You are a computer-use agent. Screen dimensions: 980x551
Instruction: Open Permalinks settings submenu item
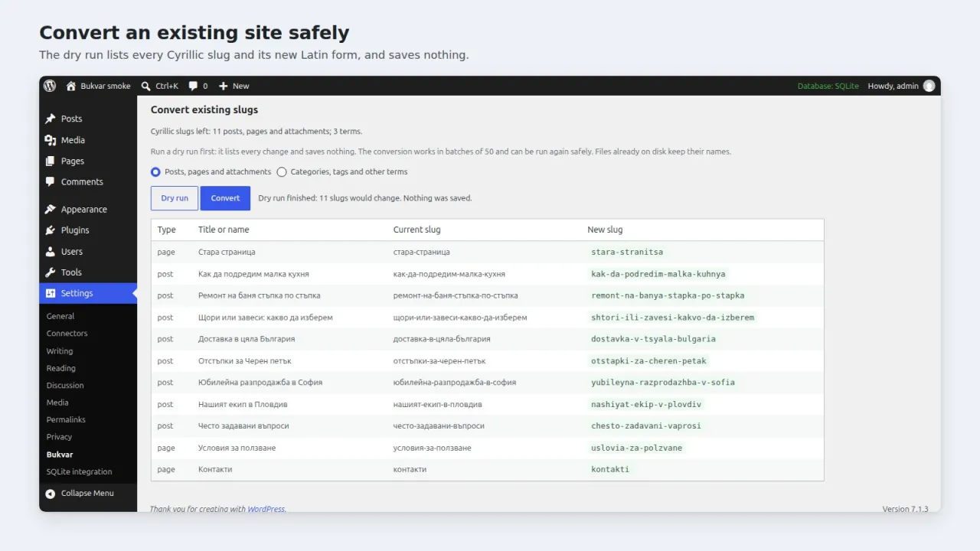(x=66, y=419)
